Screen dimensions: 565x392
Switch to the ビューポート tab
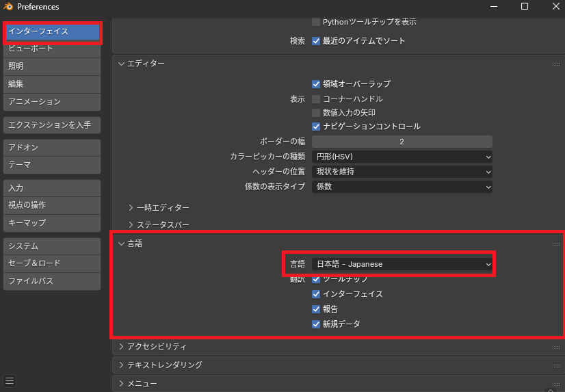(x=52, y=49)
